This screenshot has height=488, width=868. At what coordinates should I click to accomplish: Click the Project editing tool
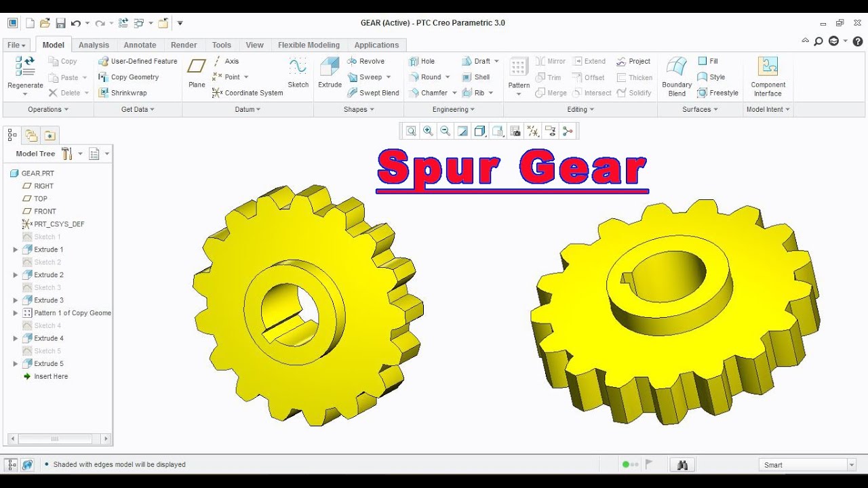click(633, 61)
